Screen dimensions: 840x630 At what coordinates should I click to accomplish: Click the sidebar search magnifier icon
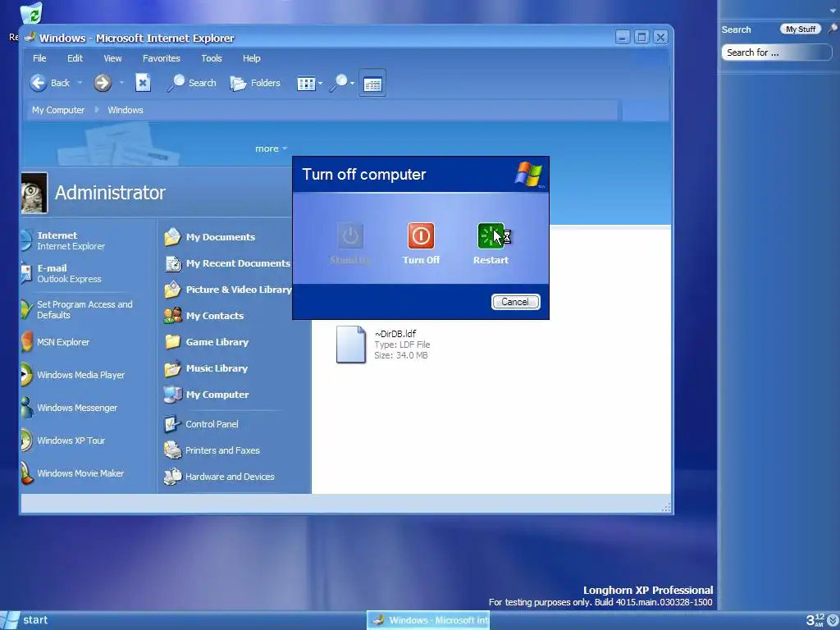click(833, 29)
